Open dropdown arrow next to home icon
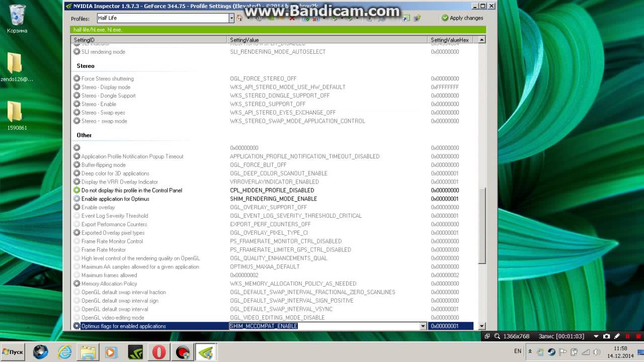The image size is (644, 362). [x=248, y=18]
